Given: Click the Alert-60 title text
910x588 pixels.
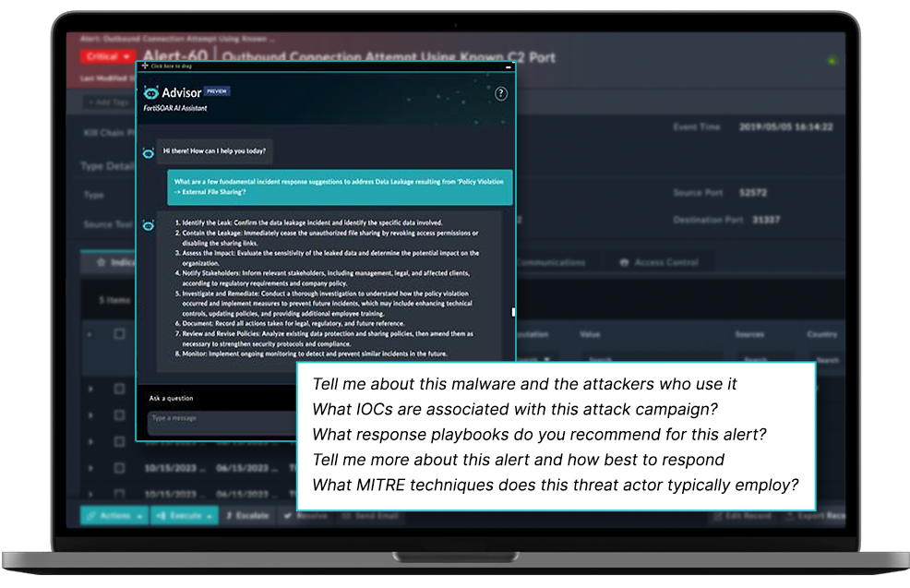Looking at the screenshot, I should point(174,55).
